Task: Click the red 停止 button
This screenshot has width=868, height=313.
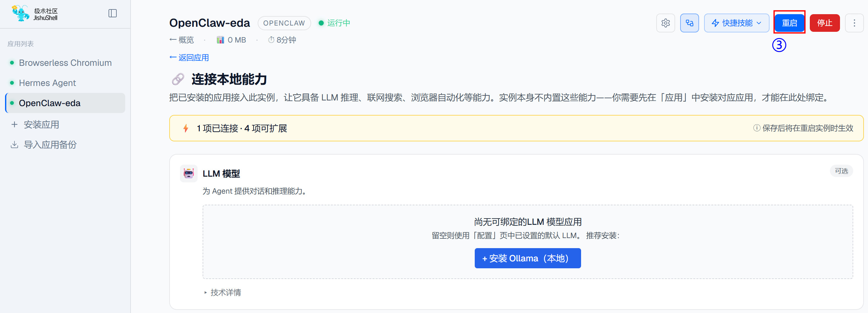Action: tap(824, 23)
